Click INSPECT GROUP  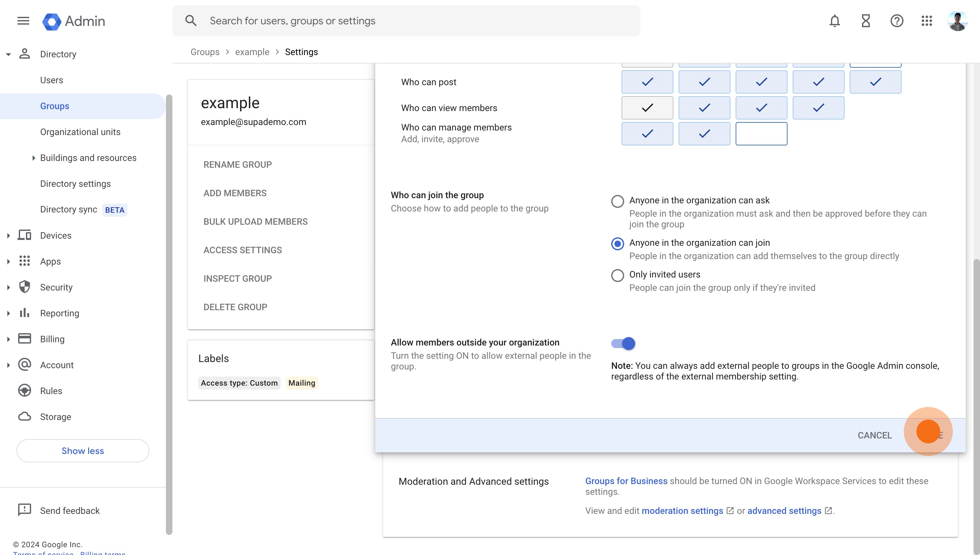[x=238, y=279]
